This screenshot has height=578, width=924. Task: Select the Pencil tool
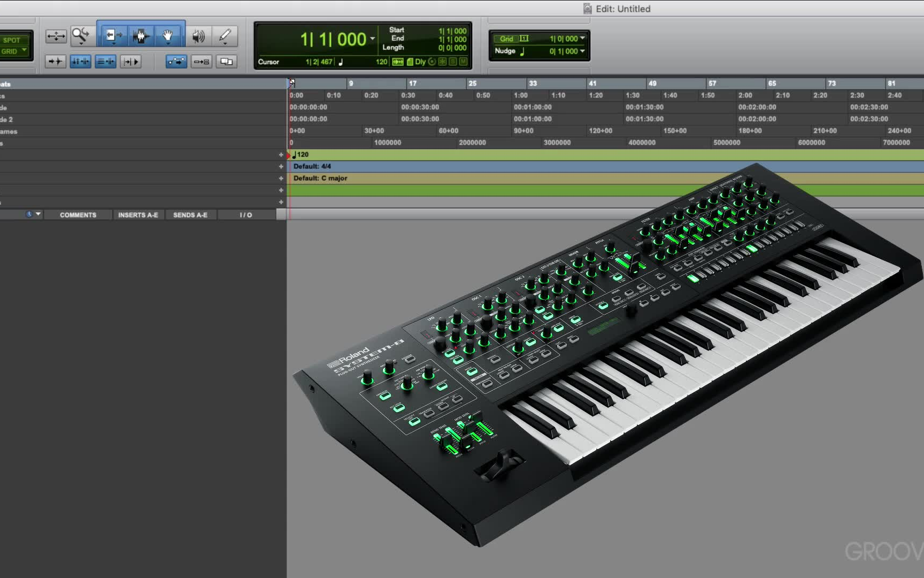[x=225, y=36]
